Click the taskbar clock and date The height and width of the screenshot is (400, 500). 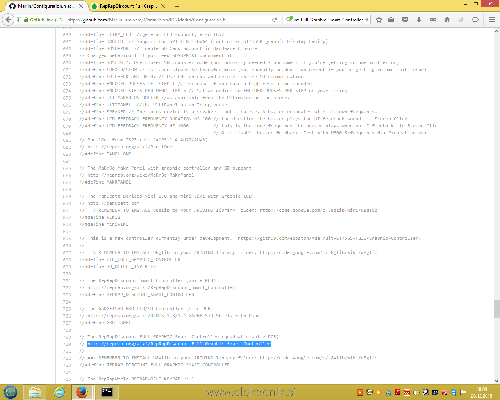click(x=481, y=392)
